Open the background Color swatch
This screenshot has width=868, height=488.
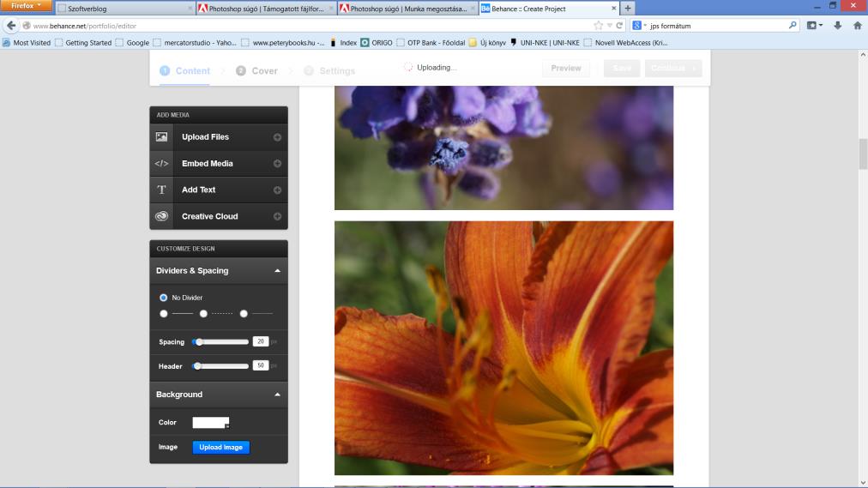click(210, 423)
